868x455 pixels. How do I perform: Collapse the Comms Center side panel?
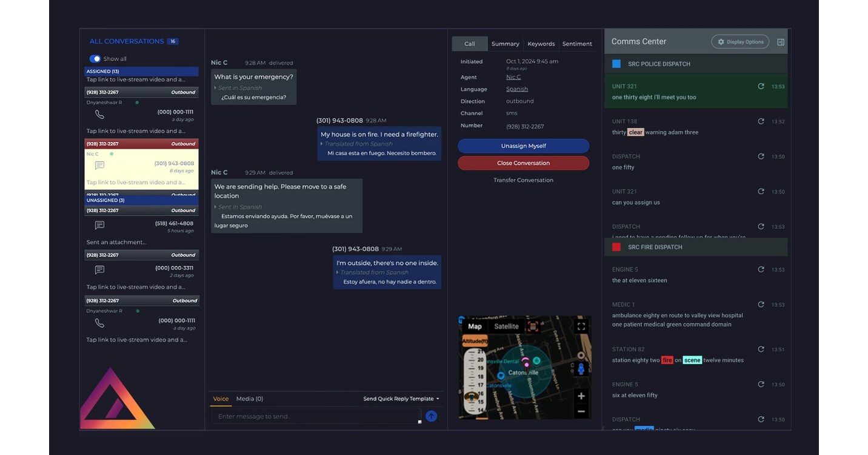(781, 42)
